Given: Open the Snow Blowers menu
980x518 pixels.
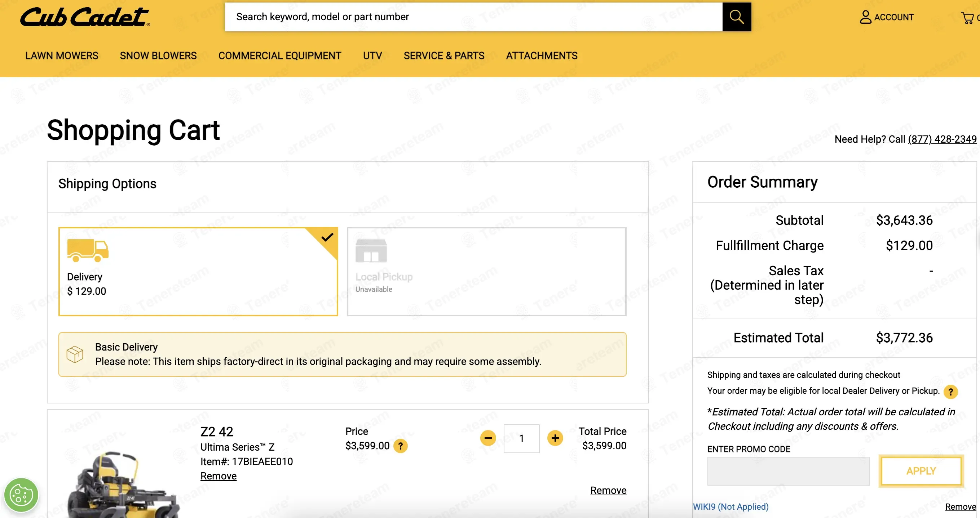Looking at the screenshot, I should click(x=158, y=55).
